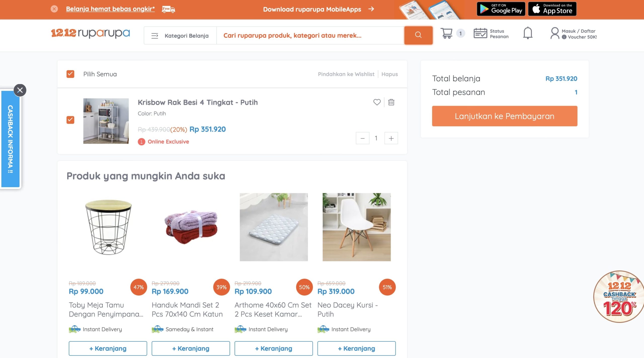Open the notification bell

tap(528, 33)
